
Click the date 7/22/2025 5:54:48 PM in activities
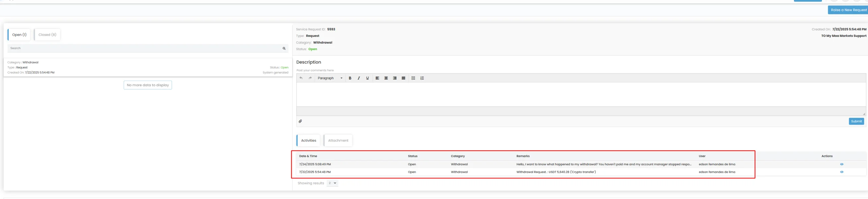pos(315,172)
